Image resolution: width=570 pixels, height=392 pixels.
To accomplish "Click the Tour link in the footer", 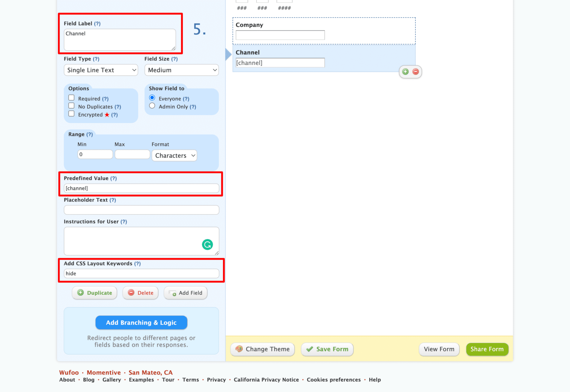I will [x=168, y=379].
